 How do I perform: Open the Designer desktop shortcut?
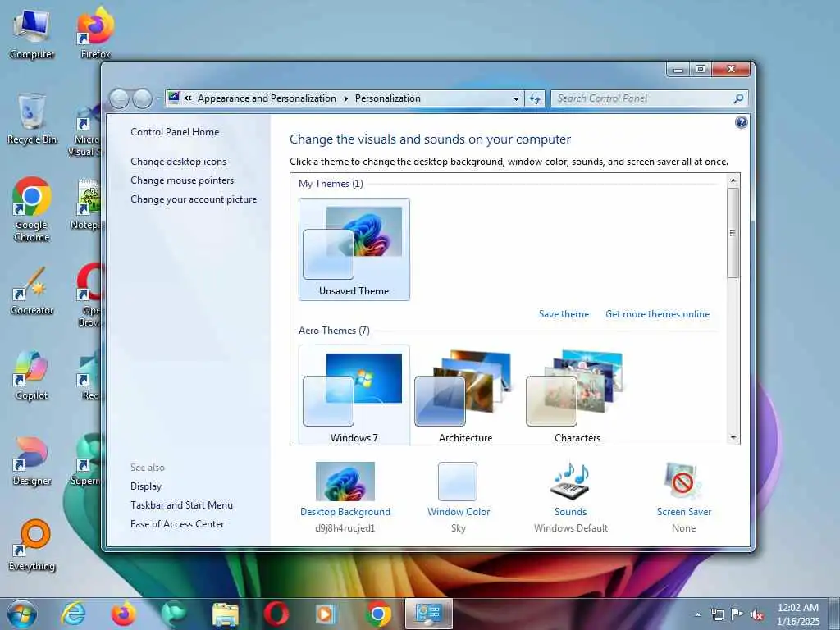[x=32, y=461]
